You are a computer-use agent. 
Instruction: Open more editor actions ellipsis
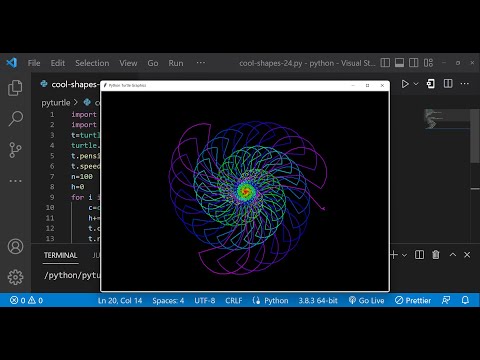point(465,84)
